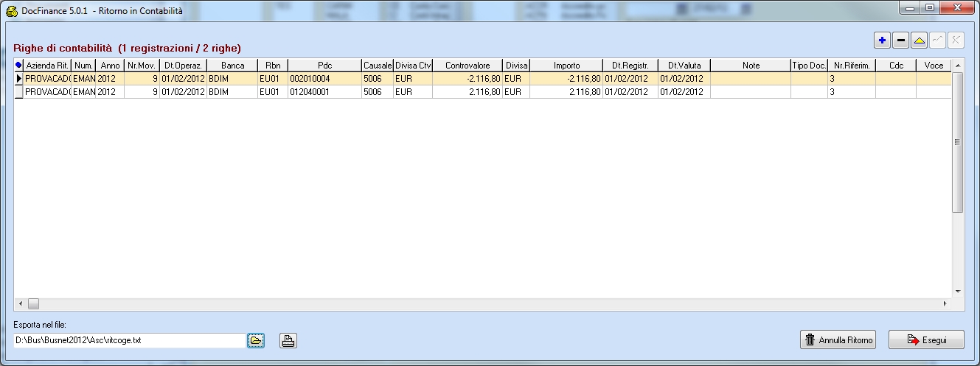Click the blue dot grid corner header
Viewport: 980px width, 366px height.
(x=18, y=66)
